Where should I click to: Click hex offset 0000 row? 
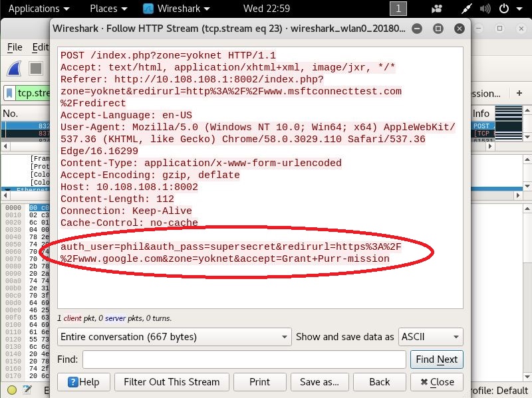click(13, 207)
